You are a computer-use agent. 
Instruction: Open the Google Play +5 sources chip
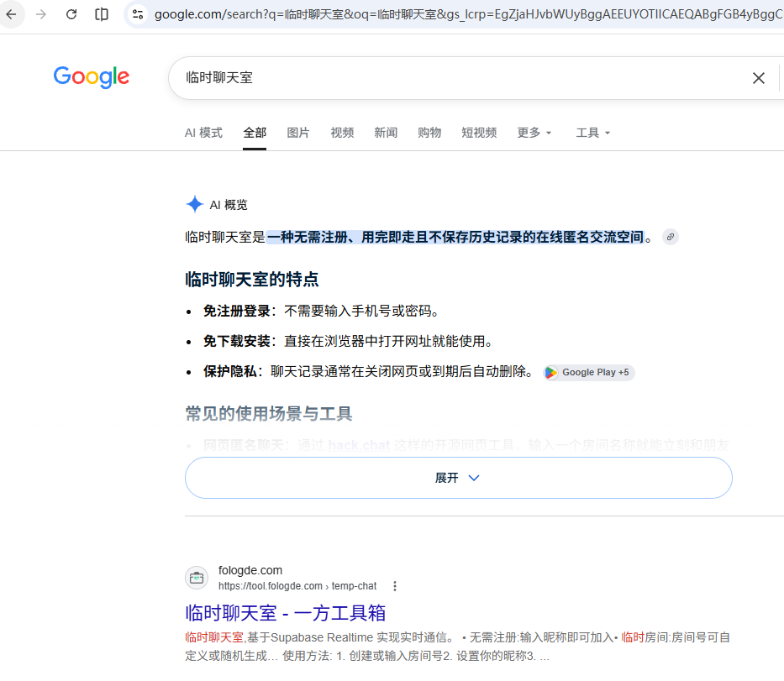coord(589,372)
